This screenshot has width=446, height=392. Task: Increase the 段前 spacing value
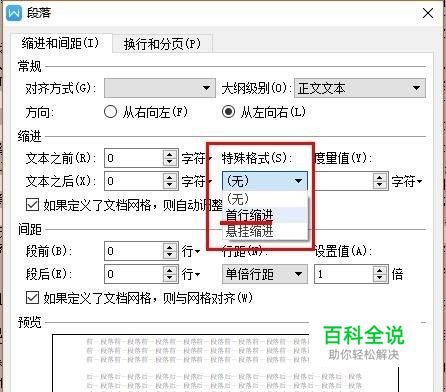170,247
